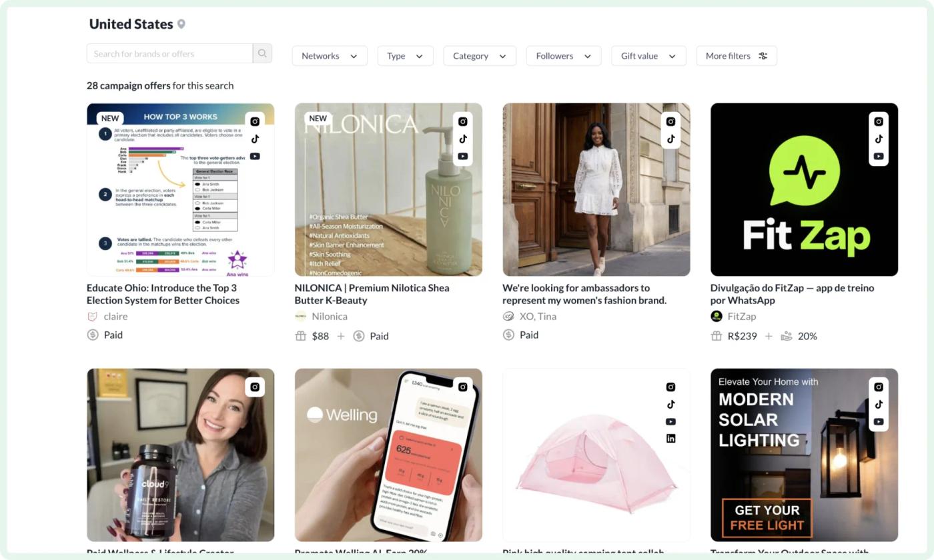Click Instagram icon on Welling card
The width and height of the screenshot is (934, 560).
coord(463,387)
